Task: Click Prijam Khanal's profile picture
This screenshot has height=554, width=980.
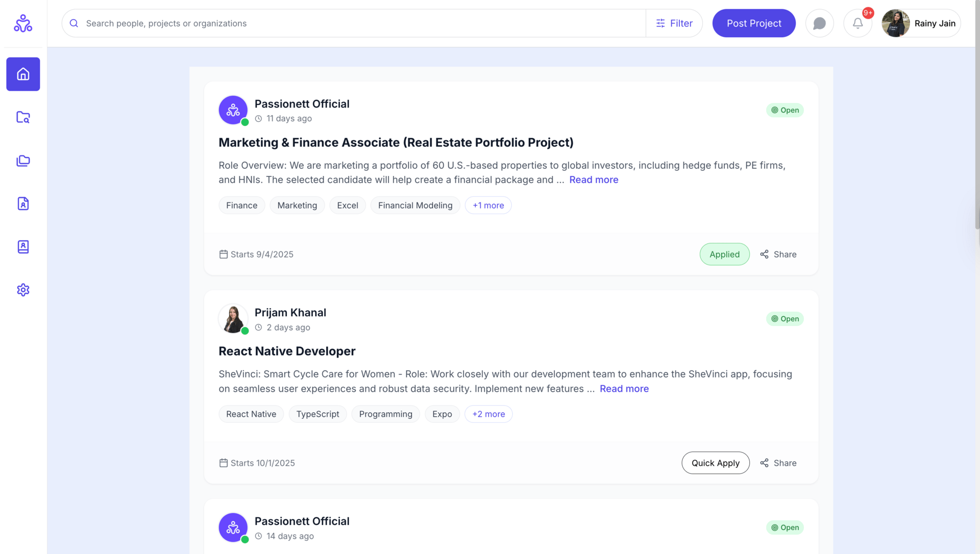Action: click(233, 319)
